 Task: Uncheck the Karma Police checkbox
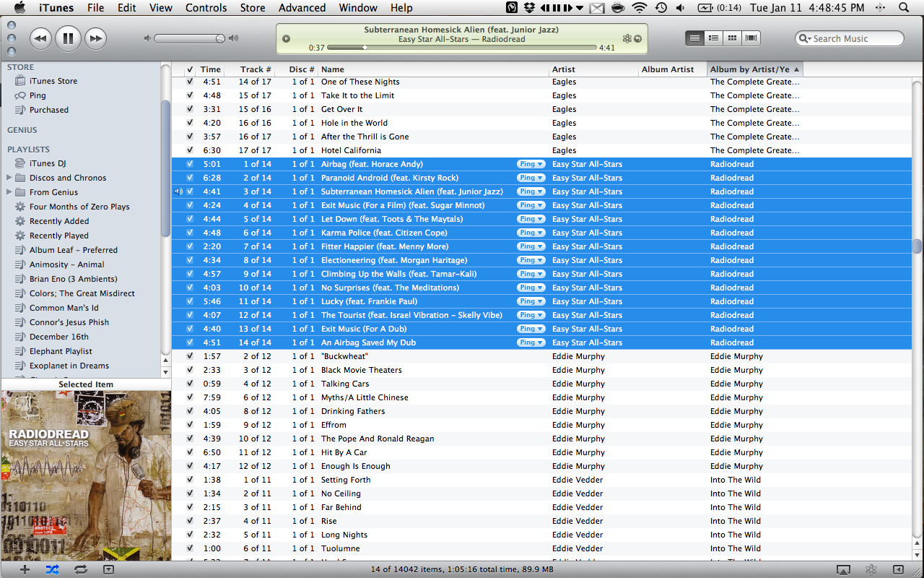click(190, 233)
